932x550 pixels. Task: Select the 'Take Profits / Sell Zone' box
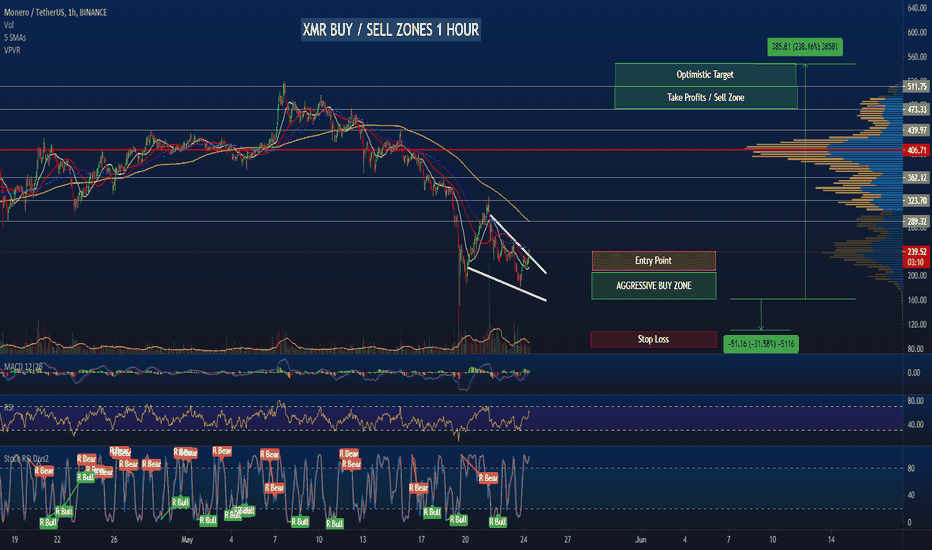(x=706, y=98)
